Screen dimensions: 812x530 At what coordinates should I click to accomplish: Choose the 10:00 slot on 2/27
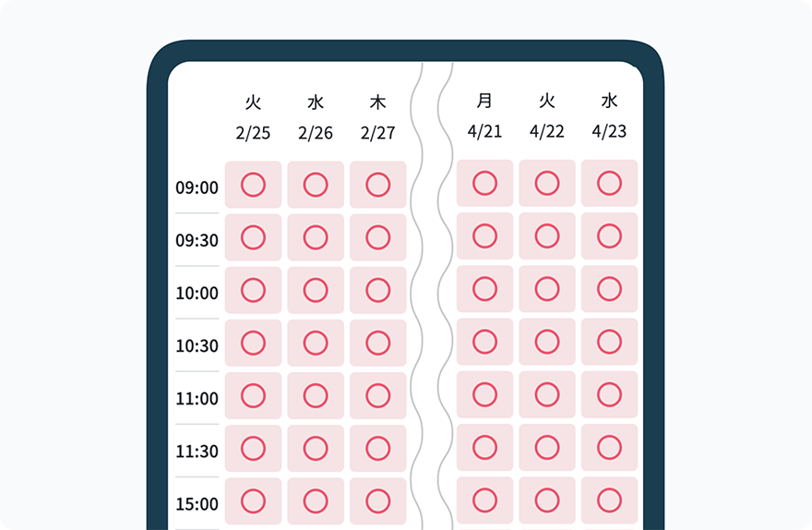378,290
